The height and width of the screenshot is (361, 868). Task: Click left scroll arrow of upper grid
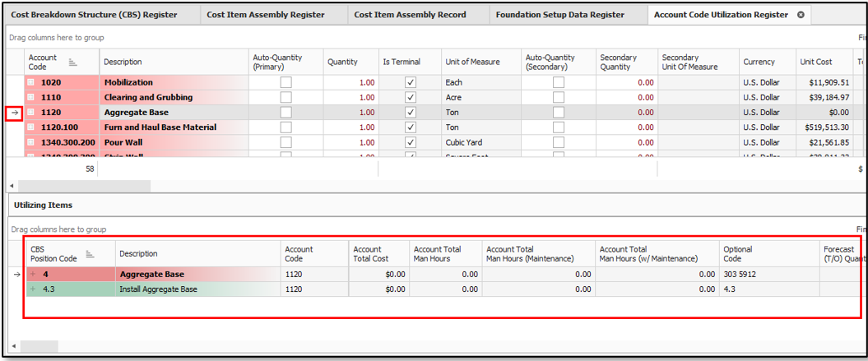tap(12, 186)
